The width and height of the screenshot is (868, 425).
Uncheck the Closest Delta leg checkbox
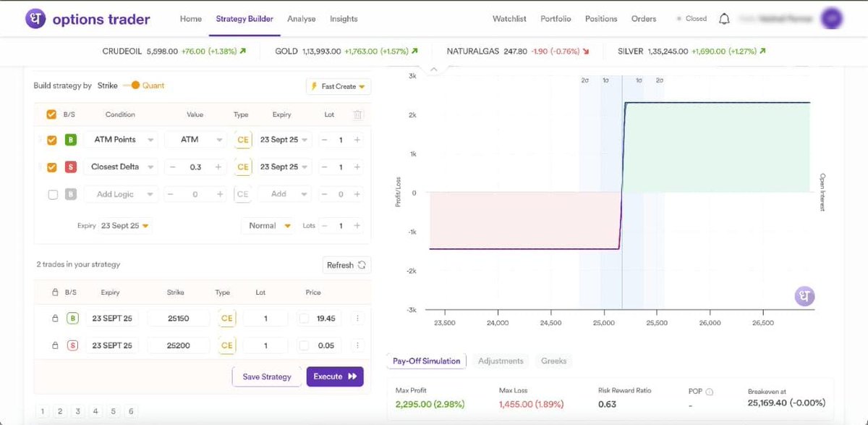pyautogui.click(x=52, y=167)
